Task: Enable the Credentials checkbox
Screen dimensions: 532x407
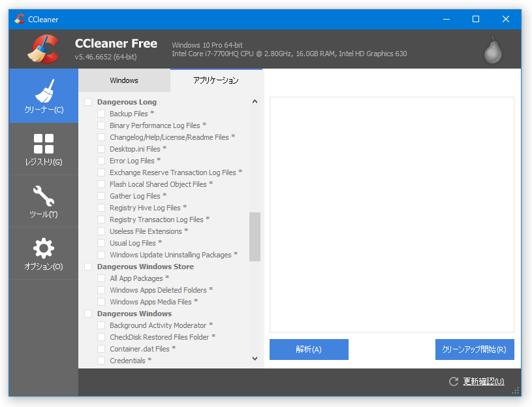Action: point(101,361)
